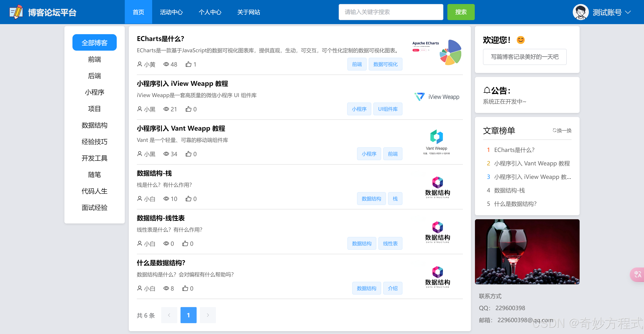
Task: Like the Vant Weapp tutorial post
Action: click(188, 154)
